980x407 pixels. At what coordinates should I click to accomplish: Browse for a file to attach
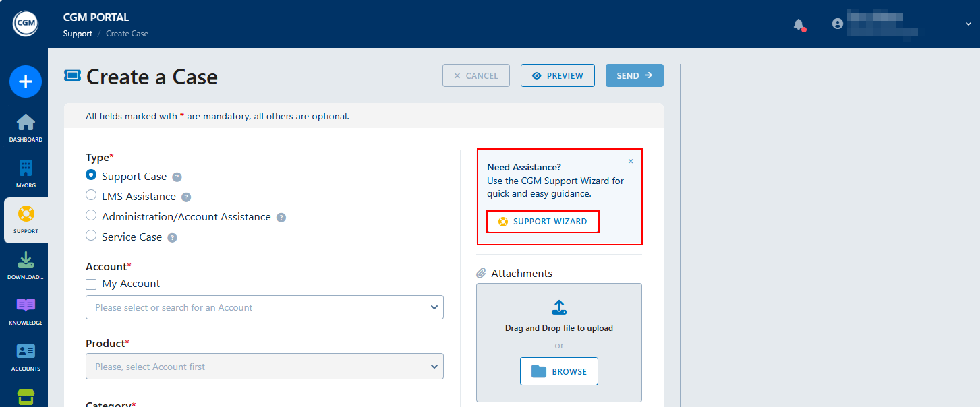pos(558,371)
